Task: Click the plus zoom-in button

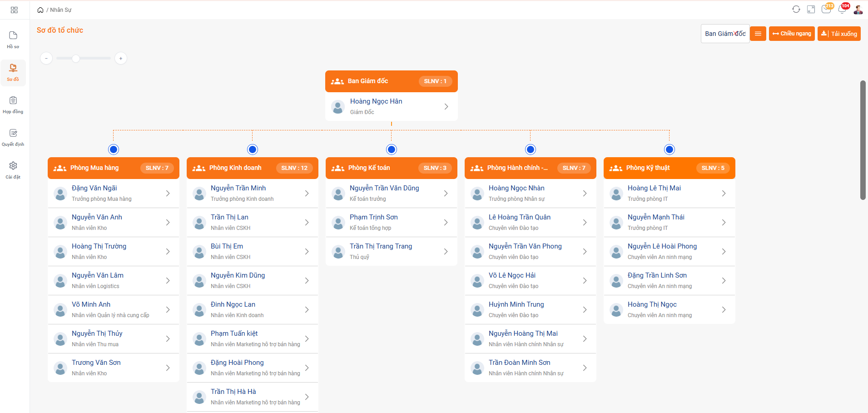Action: coord(121,58)
